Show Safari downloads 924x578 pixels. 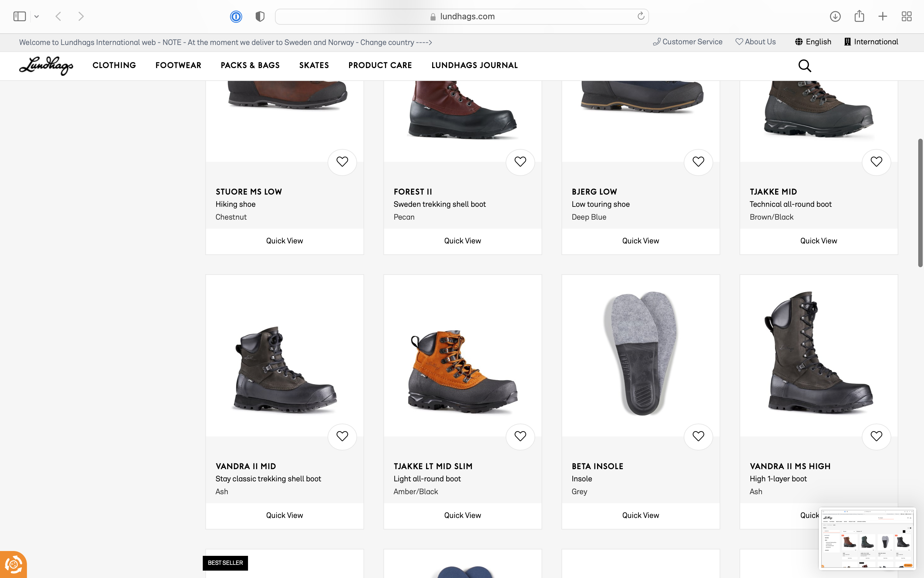pyautogui.click(x=835, y=16)
